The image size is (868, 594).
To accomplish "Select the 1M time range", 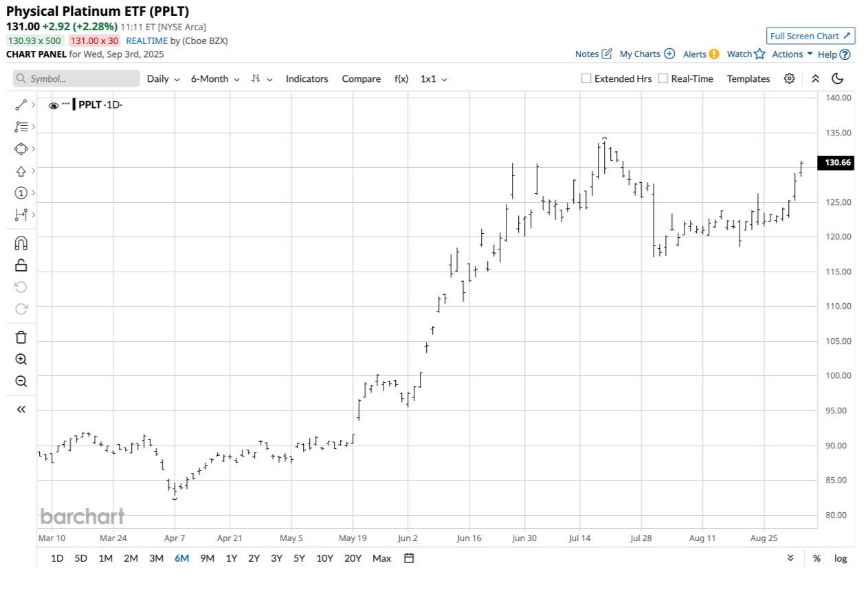I will pyautogui.click(x=105, y=558).
